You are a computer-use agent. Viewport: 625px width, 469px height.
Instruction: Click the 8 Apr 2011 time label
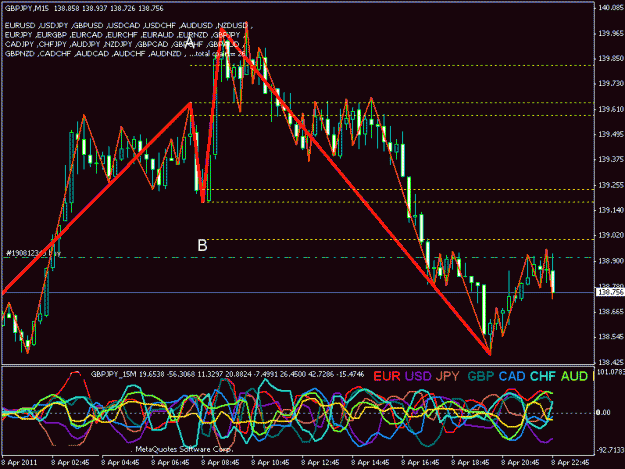tap(19, 463)
